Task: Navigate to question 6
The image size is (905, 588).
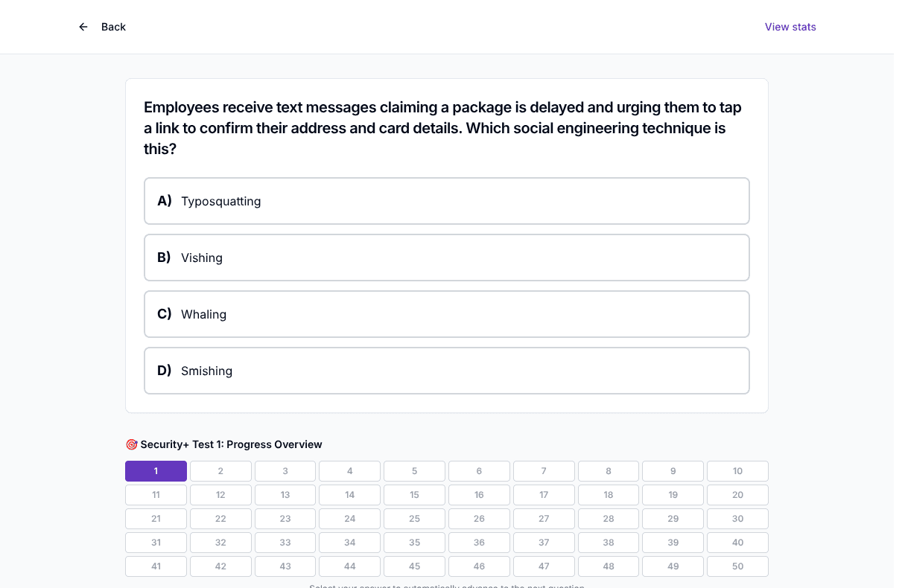Action: [479, 471]
